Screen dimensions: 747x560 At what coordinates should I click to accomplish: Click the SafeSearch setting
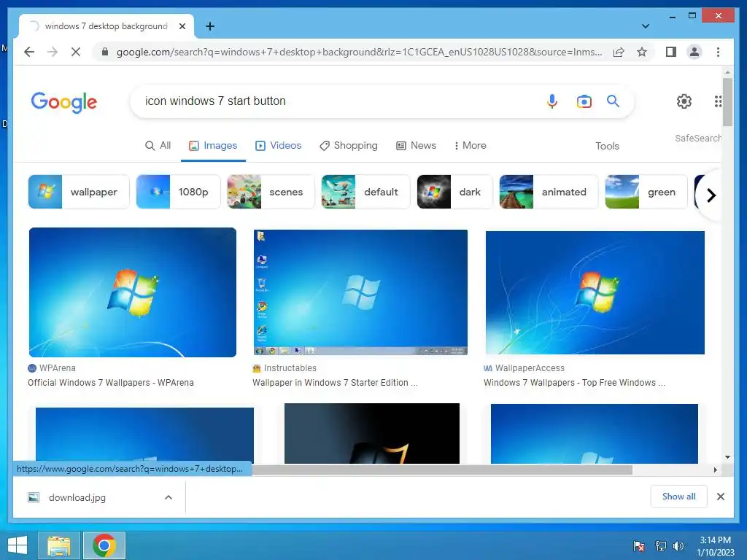697,138
